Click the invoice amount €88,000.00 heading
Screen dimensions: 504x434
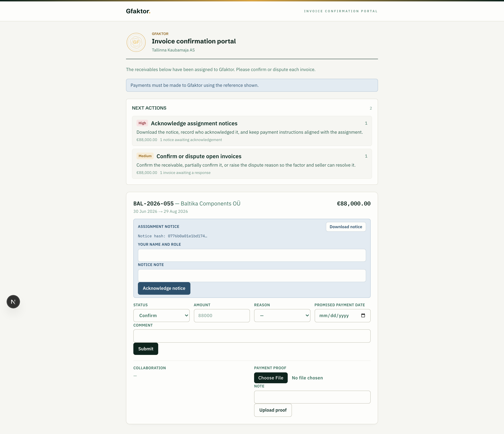pyautogui.click(x=354, y=204)
